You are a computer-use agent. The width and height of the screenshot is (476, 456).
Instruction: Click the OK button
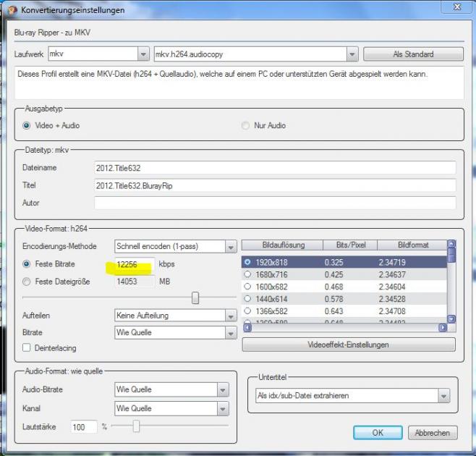378,433
